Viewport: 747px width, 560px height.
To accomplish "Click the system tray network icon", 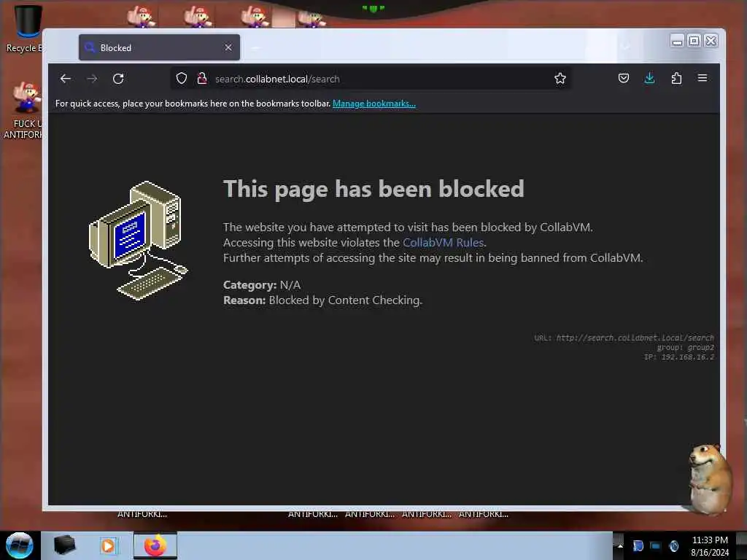I will pyautogui.click(x=656, y=545).
